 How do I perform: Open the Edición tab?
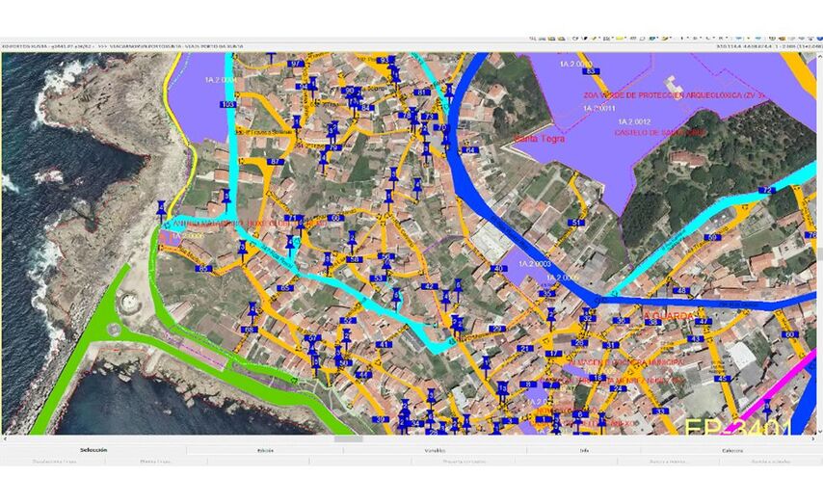point(266,450)
